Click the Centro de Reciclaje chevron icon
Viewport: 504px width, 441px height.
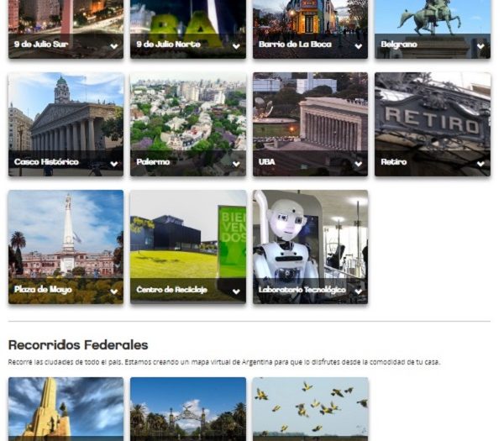(236, 291)
